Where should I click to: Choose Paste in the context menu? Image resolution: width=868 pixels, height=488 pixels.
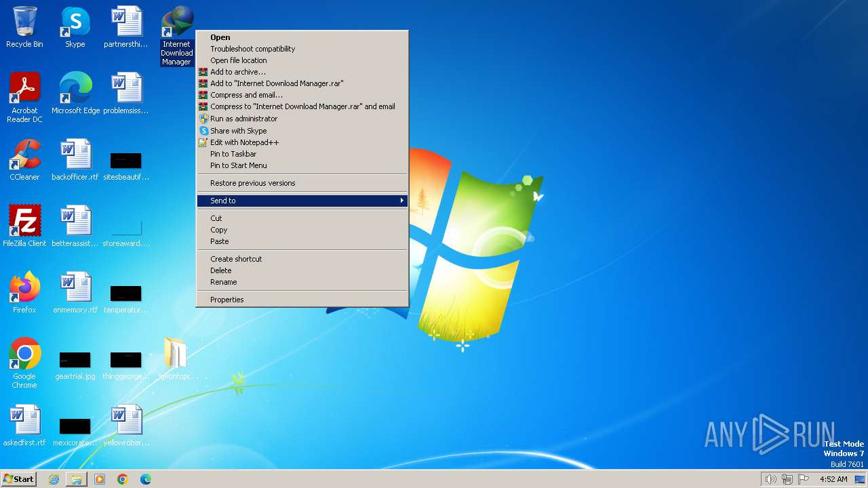302,241
